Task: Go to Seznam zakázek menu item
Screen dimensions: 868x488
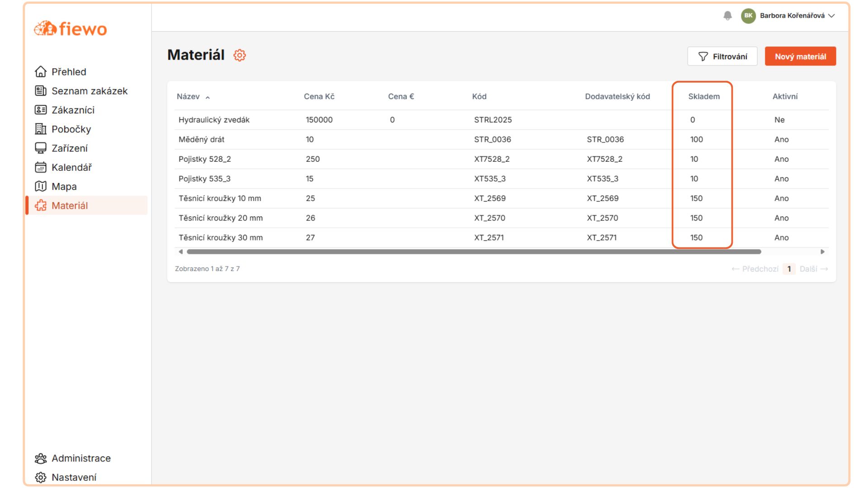Action: point(90,91)
